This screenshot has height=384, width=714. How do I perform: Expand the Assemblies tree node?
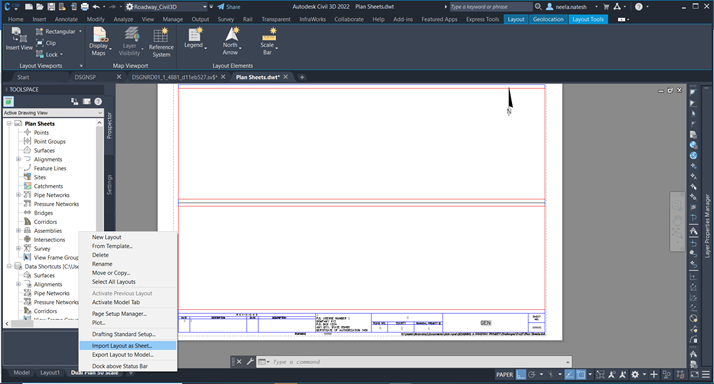pos(18,230)
